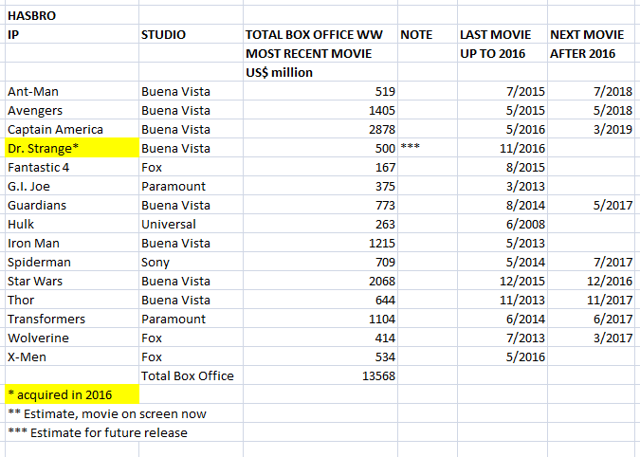Click the highlighted acquired in 2016 footnote

72,395
